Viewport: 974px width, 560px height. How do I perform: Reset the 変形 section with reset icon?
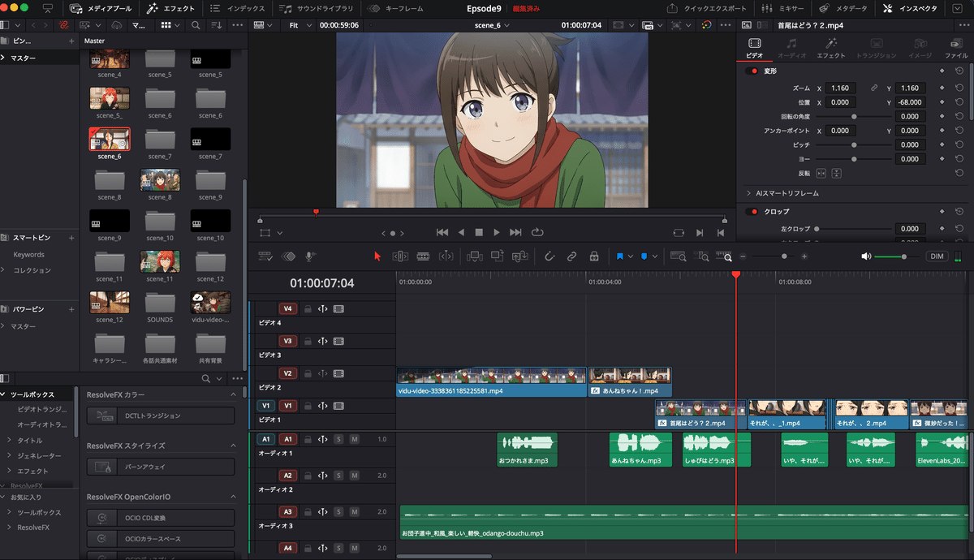959,71
